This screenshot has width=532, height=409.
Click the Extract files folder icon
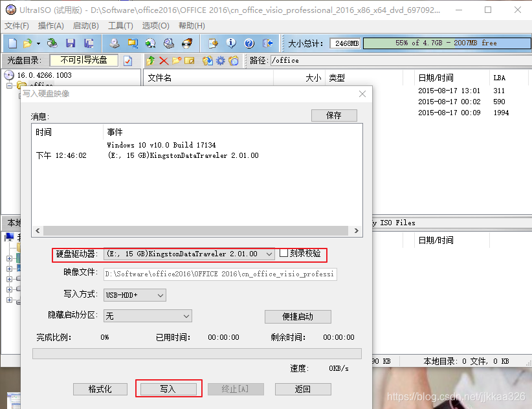(x=207, y=61)
